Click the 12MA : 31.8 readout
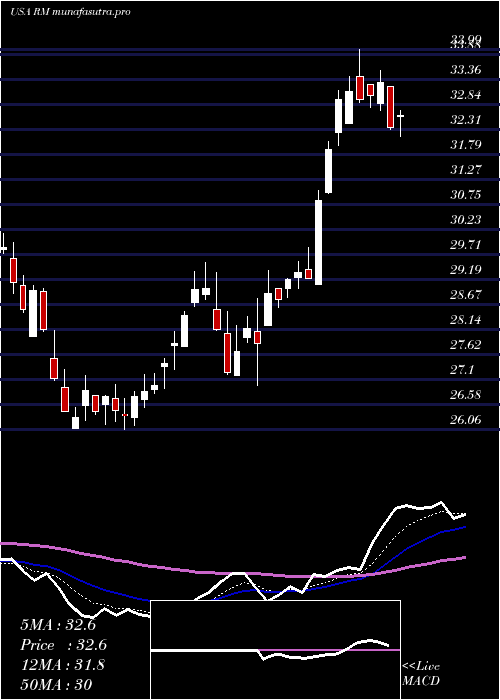The height and width of the screenshot is (700, 500). (62, 665)
